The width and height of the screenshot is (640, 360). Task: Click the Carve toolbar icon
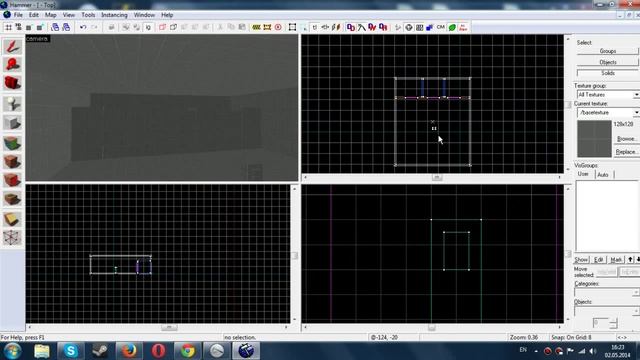tap(111, 27)
